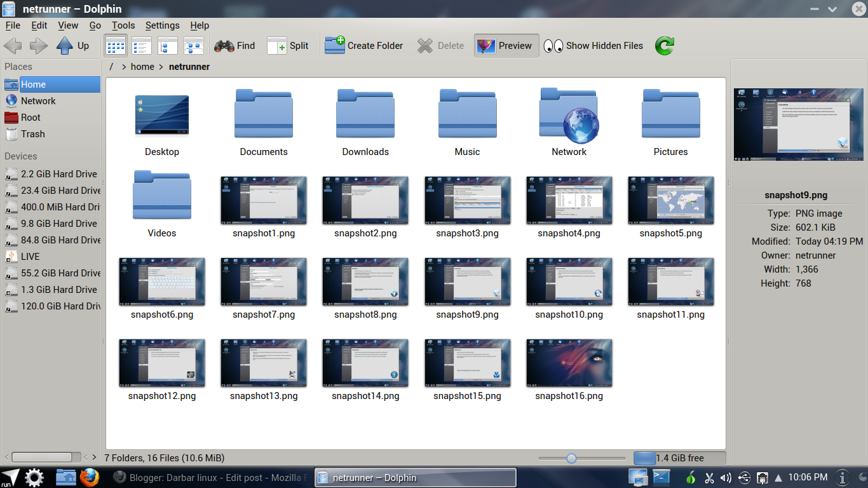
Task: Adjust the icon size zoom slider
Action: point(571,457)
